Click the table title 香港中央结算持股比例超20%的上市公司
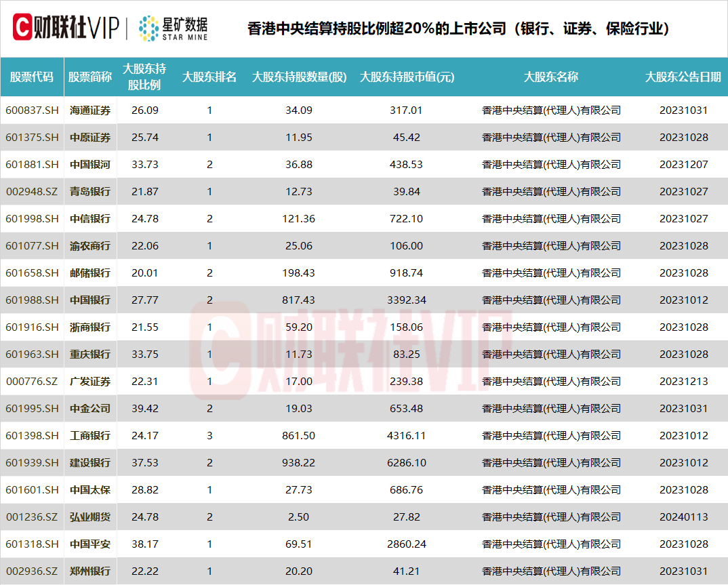Image resolution: width=728 pixels, height=585 pixels. (x=376, y=28)
